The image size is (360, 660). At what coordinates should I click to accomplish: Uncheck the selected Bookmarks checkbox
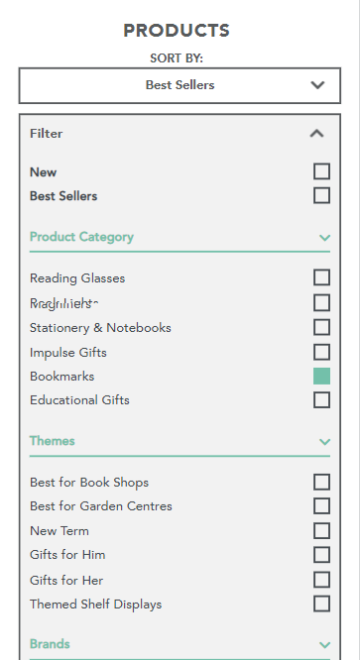tap(322, 376)
